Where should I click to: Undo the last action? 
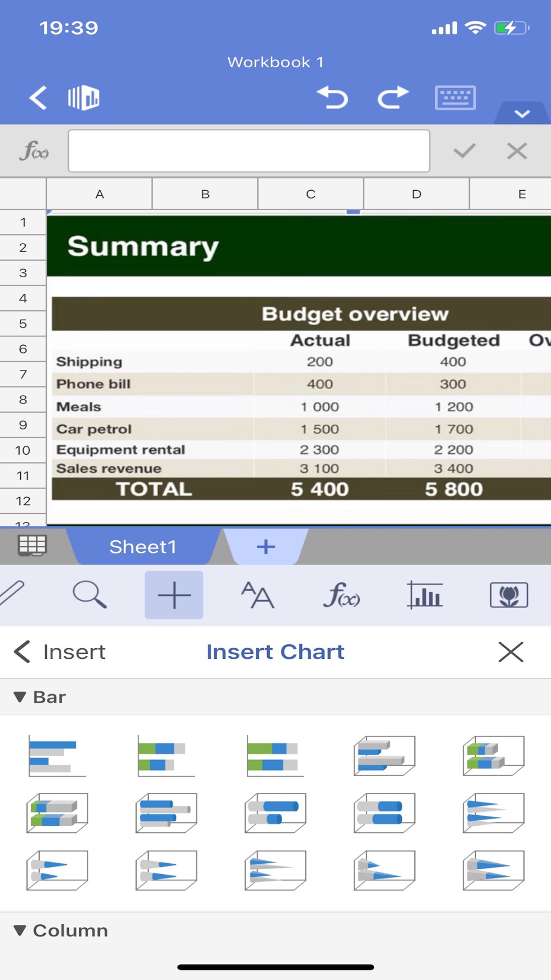point(333,98)
